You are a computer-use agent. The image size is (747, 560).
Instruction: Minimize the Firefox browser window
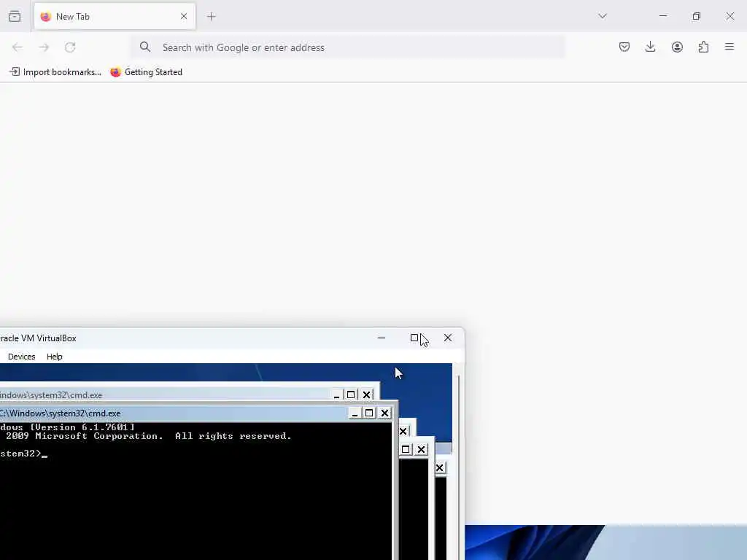click(663, 16)
